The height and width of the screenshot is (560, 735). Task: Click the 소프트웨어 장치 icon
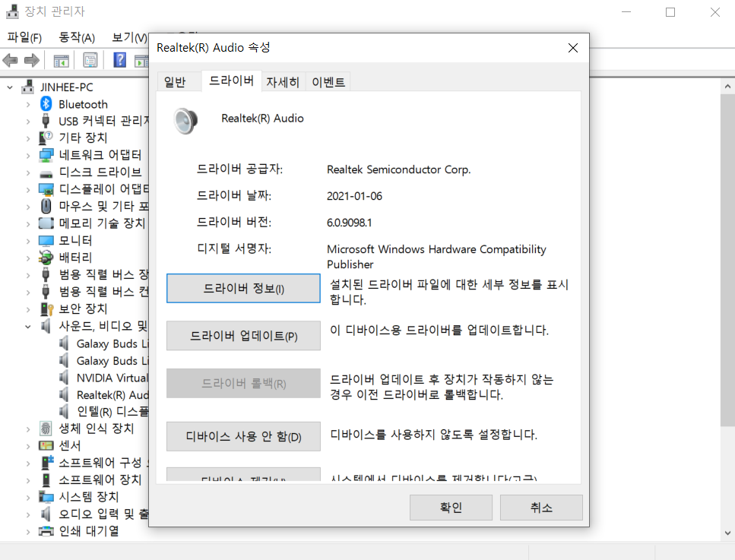click(x=46, y=480)
